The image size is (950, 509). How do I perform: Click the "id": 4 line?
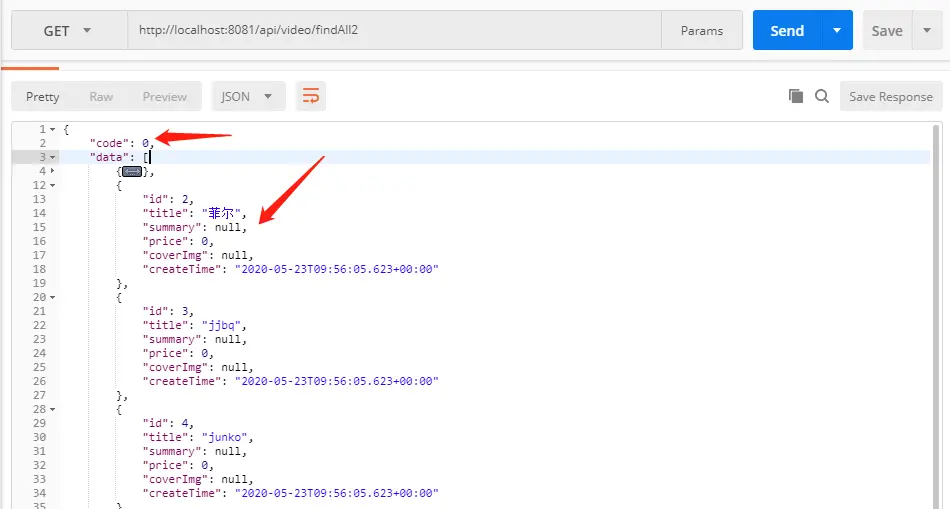click(x=168, y=423)
